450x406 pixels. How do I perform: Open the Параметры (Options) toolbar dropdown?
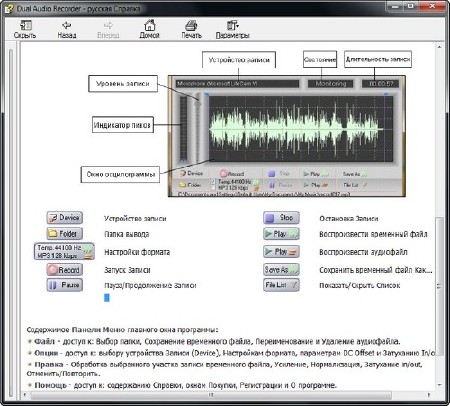(232, 29)
